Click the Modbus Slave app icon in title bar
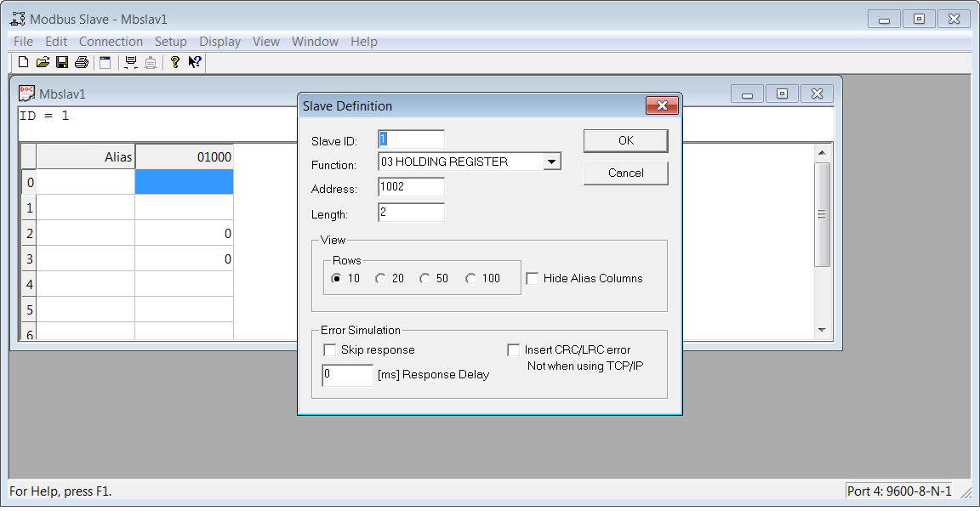 [x=18, y=19]
